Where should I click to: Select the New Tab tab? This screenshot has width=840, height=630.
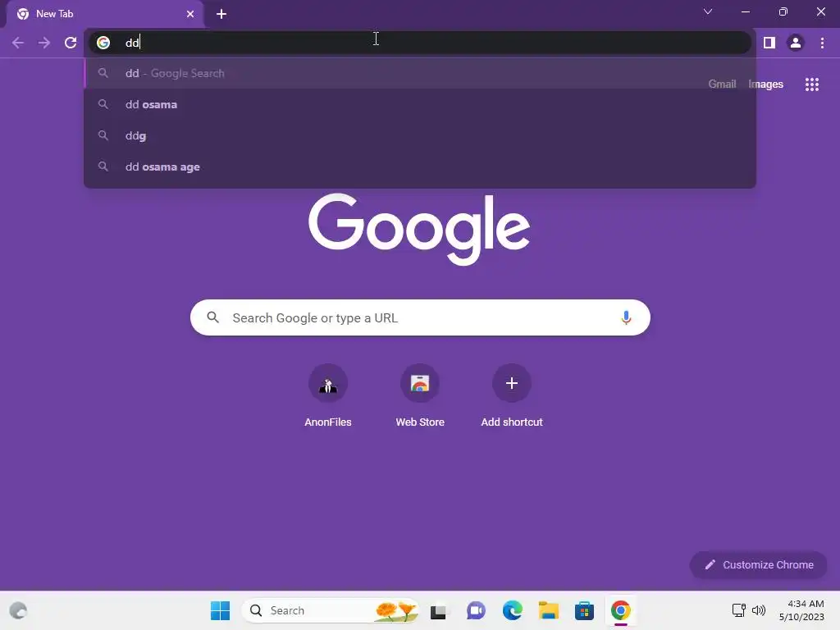point(104,14)
